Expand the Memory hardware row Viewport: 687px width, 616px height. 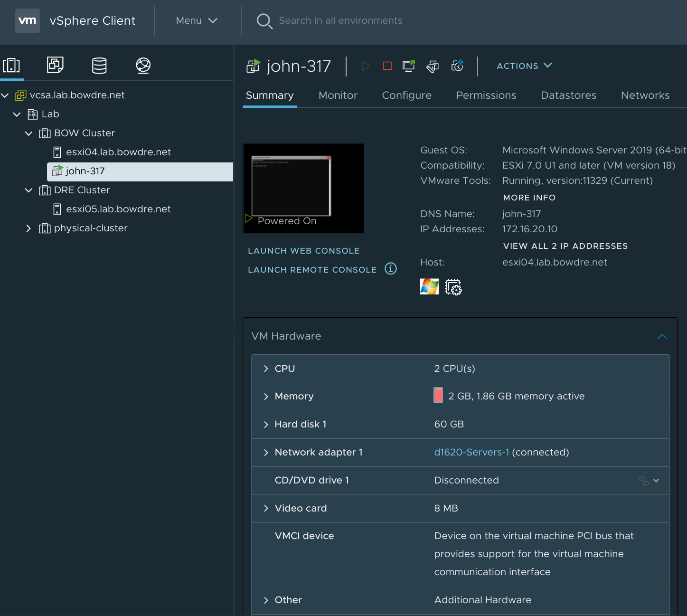pyautogui.click(x=266, y=397)
